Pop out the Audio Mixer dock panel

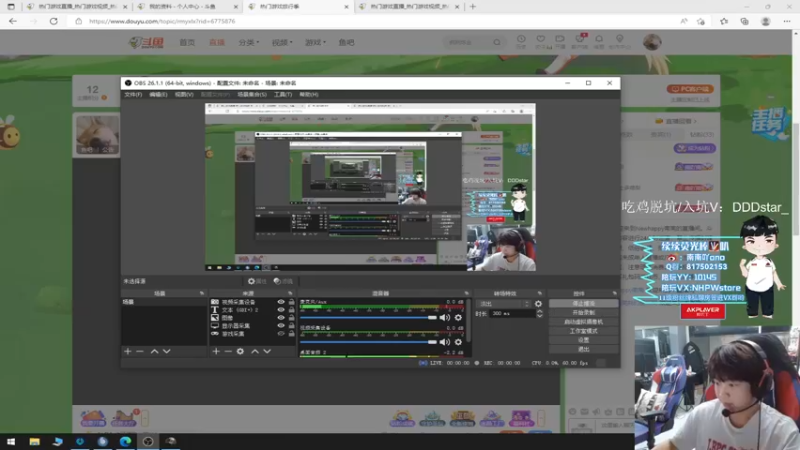466,293
